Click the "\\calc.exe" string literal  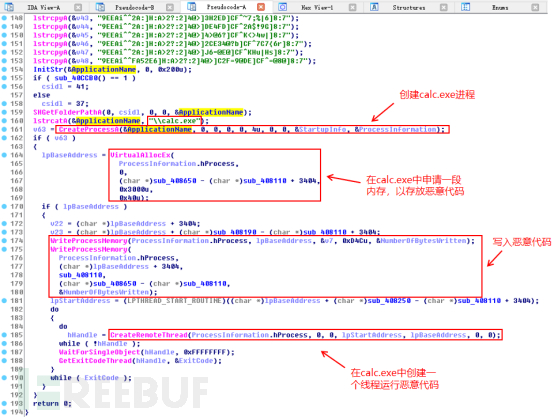[175, 121]
